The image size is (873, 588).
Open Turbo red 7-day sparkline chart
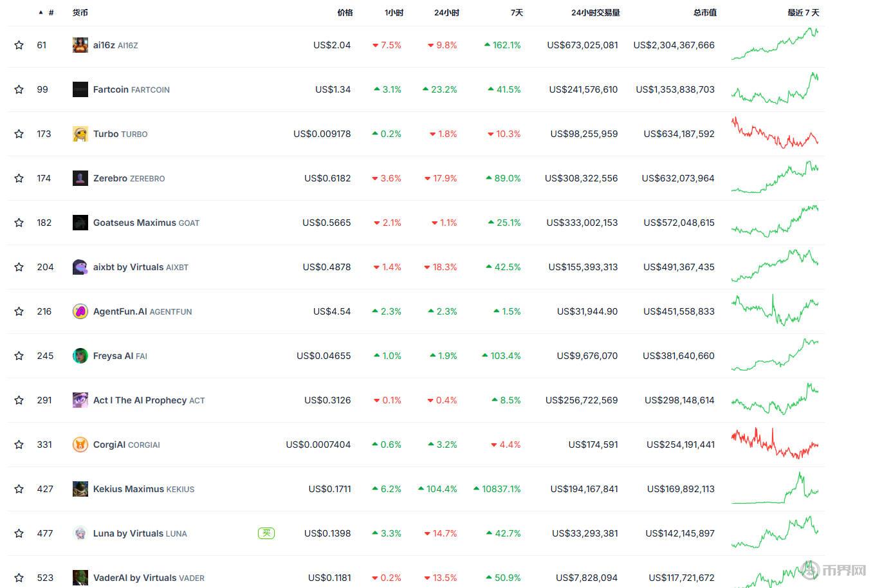tap(775, 133)
